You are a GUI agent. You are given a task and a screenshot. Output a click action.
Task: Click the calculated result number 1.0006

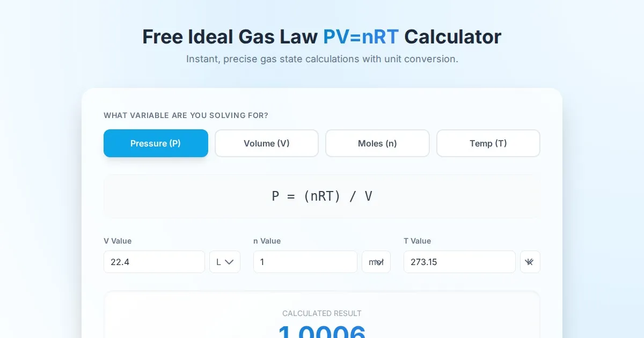point(321,332)
